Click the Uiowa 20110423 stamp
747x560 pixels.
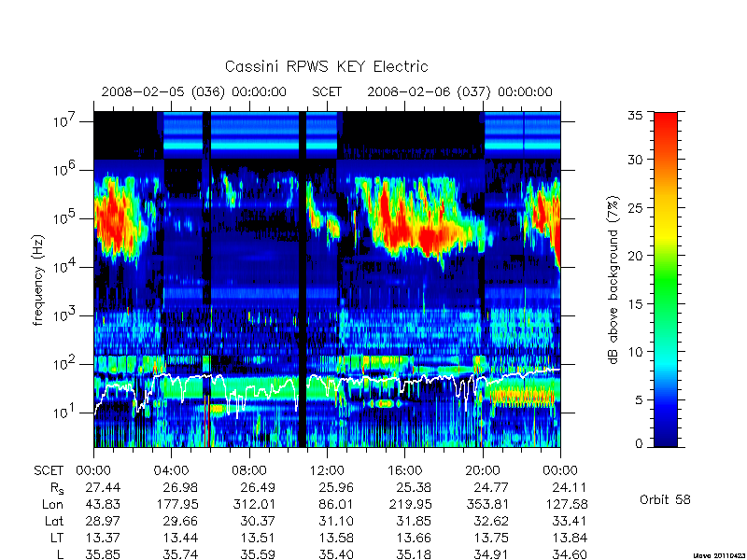click(720, 555)
